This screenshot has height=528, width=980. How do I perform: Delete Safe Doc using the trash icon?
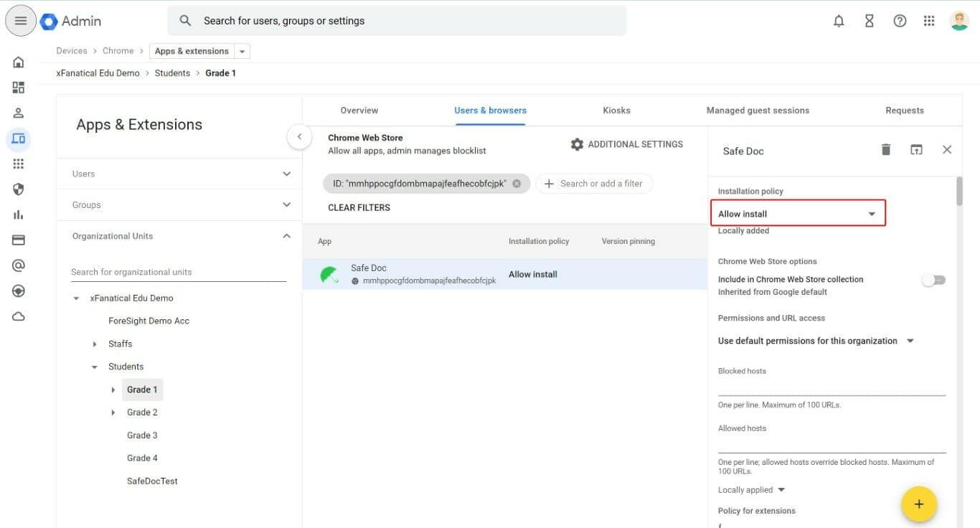click(x=885, y=150)
